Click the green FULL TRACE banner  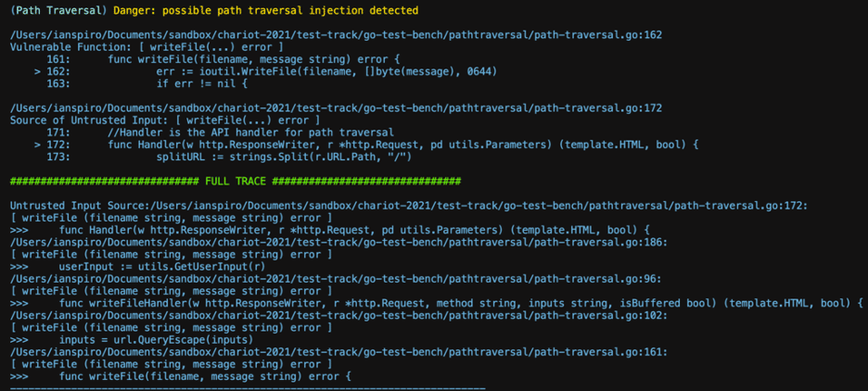[x=236, y=181]
